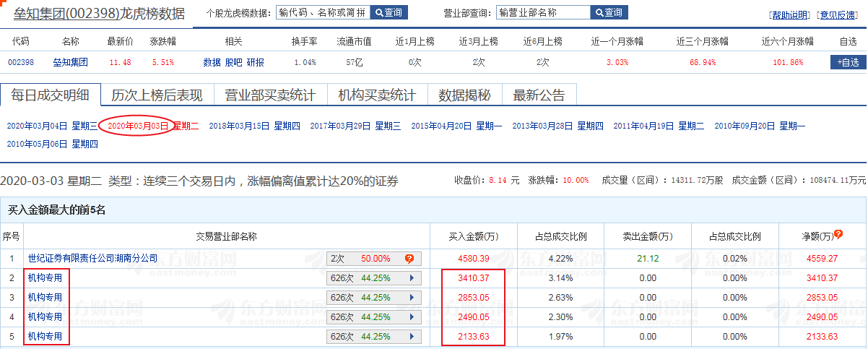The height and width of the screenshot is (349, 868).
Task: Open the 研报 related link
Action: click(x=256, y=62)
